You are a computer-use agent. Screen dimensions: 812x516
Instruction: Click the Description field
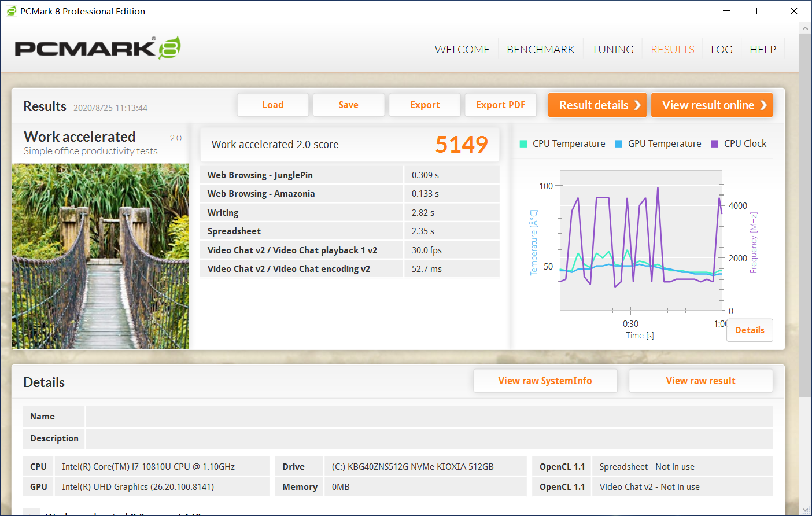(430, 438)
